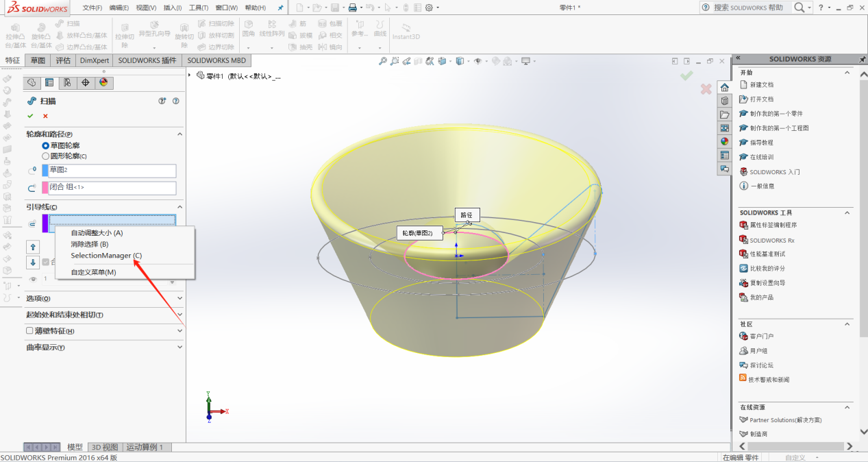Open the Design Library task pane tab
Screen dimensions: 868x462
(724, 101)
